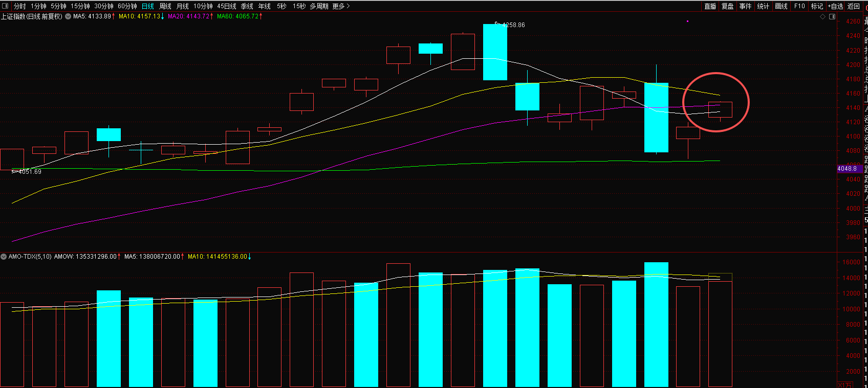This screenshot has height=388, width=868.
Task: Click the 标记 mark button
Action: point(817,6)
